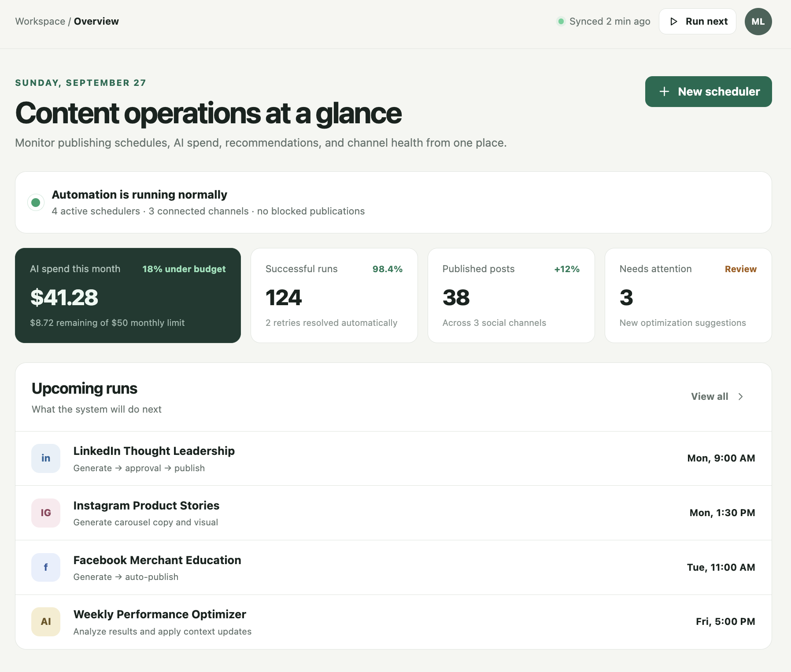791x672 pixels.
Task: Click the 3 needs attention number
Action: coord(626,298)
